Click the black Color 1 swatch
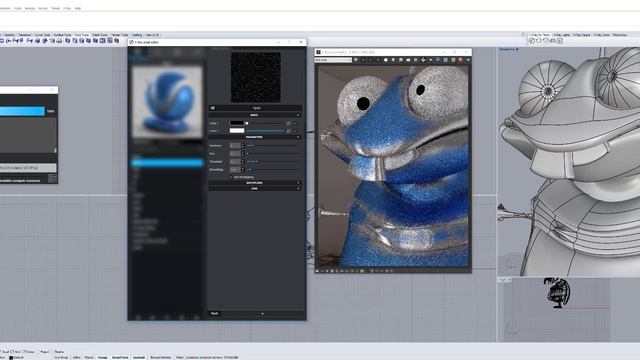640x360 pixels. 237,123
